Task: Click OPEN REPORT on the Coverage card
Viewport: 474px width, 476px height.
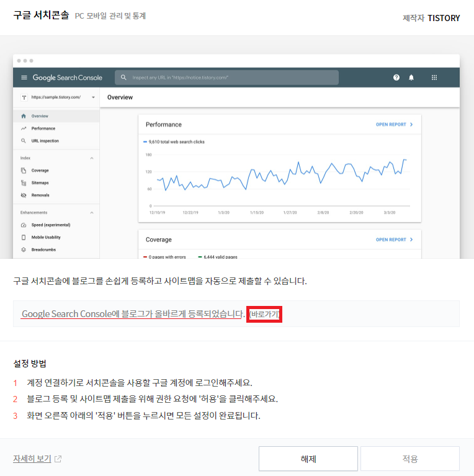Action: tap(394, 240)
